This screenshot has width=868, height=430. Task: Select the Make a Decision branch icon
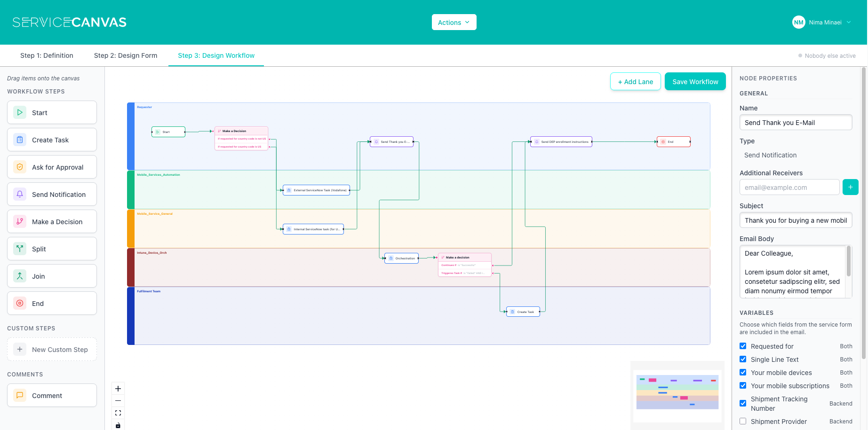pos(20,222)
